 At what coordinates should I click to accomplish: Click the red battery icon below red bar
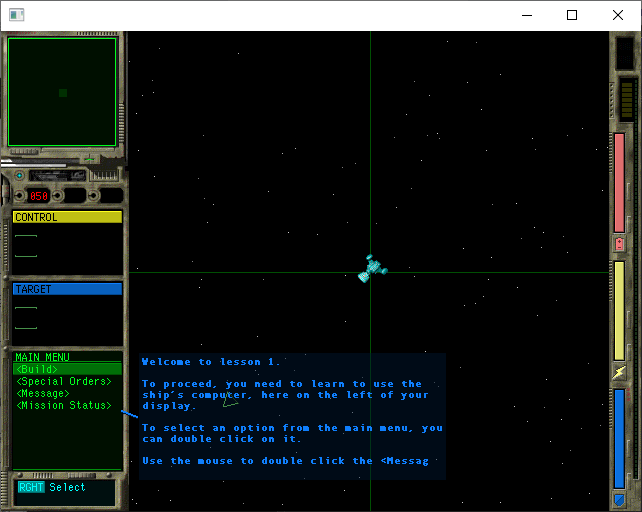tap(619, 243)
